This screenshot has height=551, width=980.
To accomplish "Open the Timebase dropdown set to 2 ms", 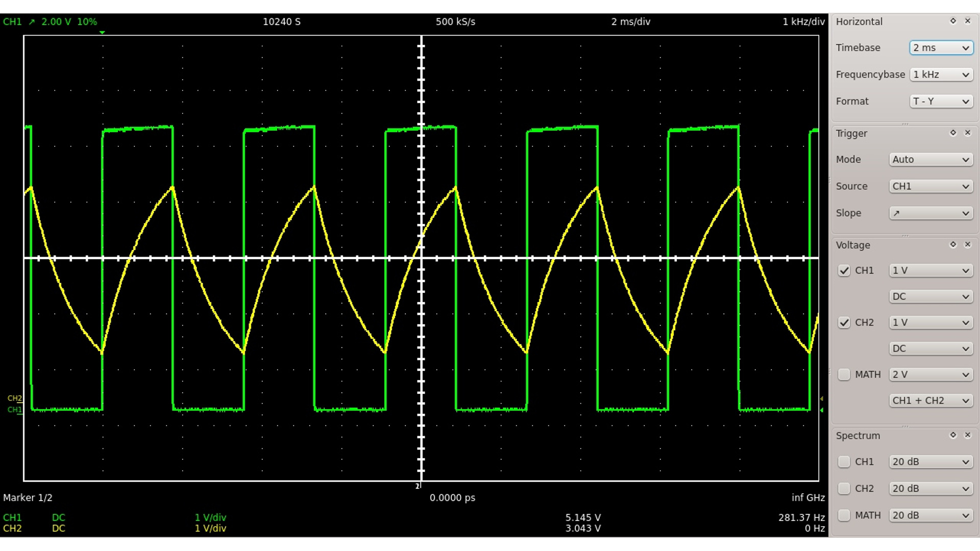I will pos(941,47).
